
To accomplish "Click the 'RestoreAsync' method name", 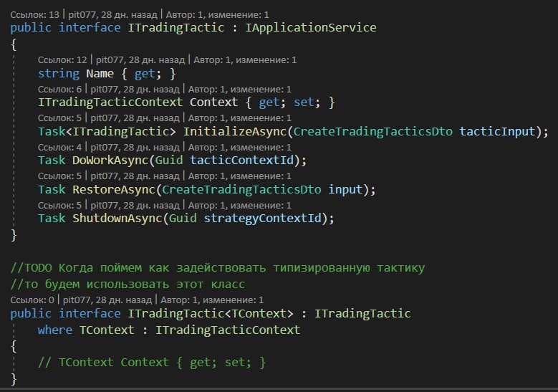I will (x=113, y=189).
